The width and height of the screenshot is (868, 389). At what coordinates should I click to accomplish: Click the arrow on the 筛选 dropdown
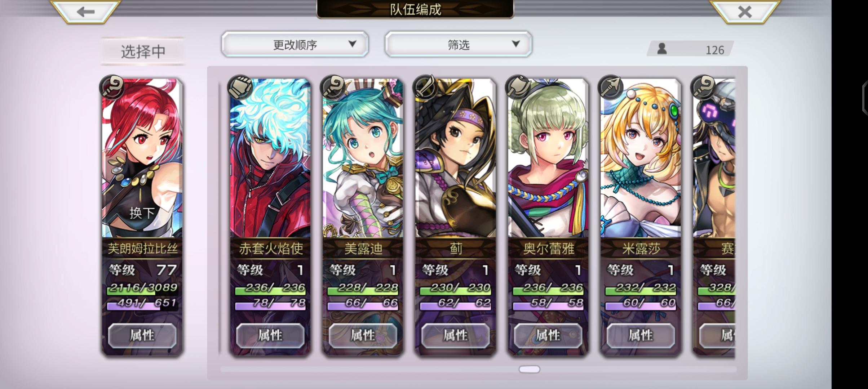pyautogui.click(x=516, y=44)
